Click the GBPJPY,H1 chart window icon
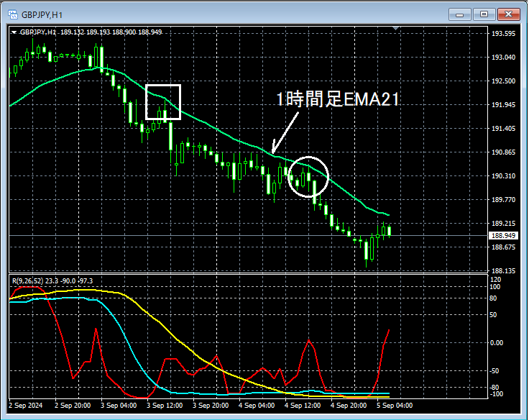529x420 pixels. pos(13,14)
